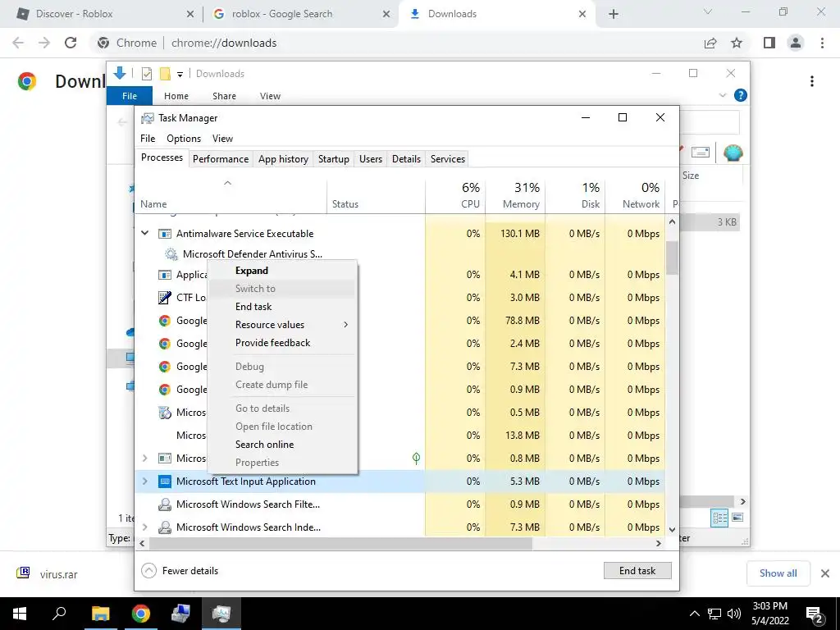Select Expand in the context menu

(282, 271)
